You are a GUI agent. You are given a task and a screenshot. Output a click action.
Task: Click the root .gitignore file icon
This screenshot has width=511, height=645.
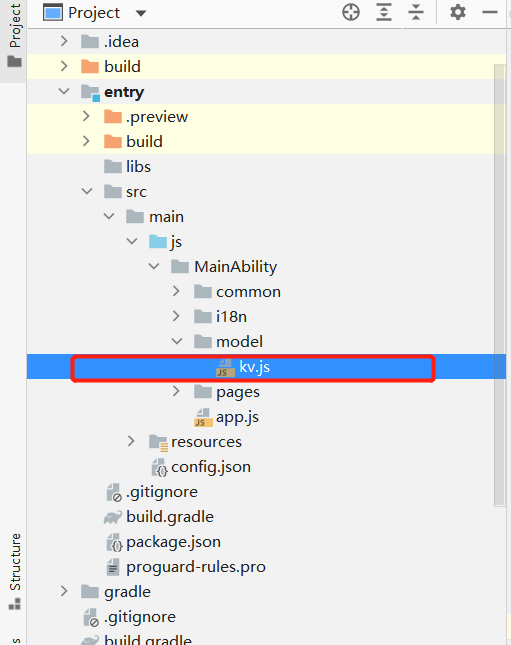91,617
